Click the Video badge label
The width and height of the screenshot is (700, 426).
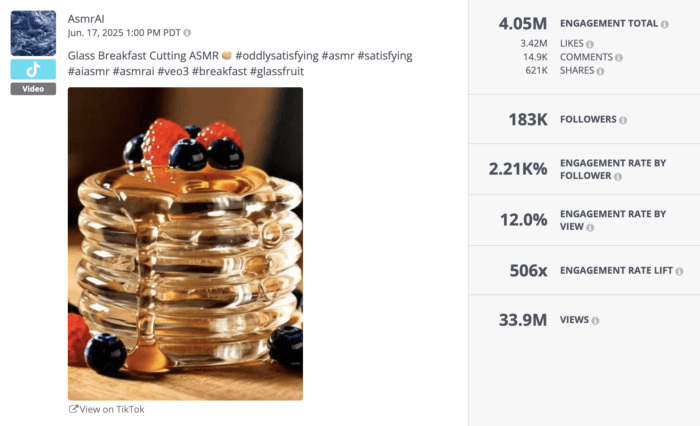point(33,89)
